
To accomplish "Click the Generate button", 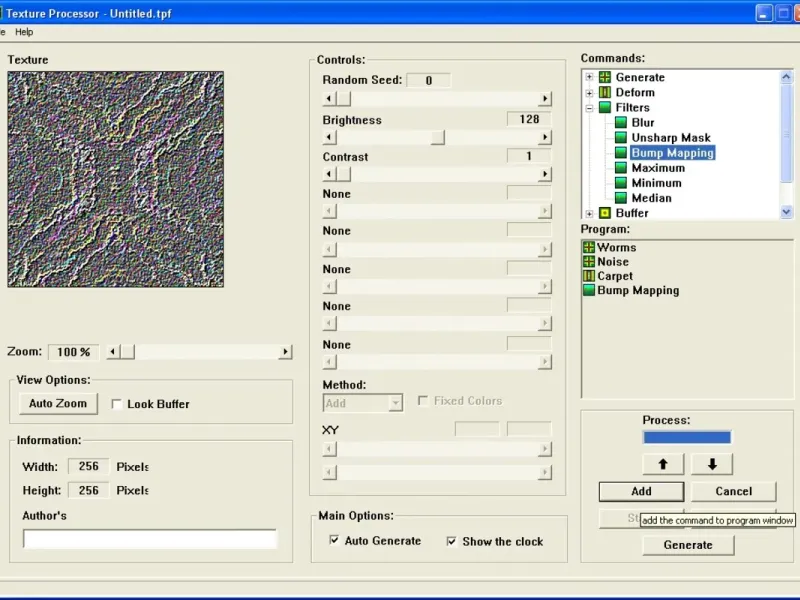I will click(x=688, y=545).
